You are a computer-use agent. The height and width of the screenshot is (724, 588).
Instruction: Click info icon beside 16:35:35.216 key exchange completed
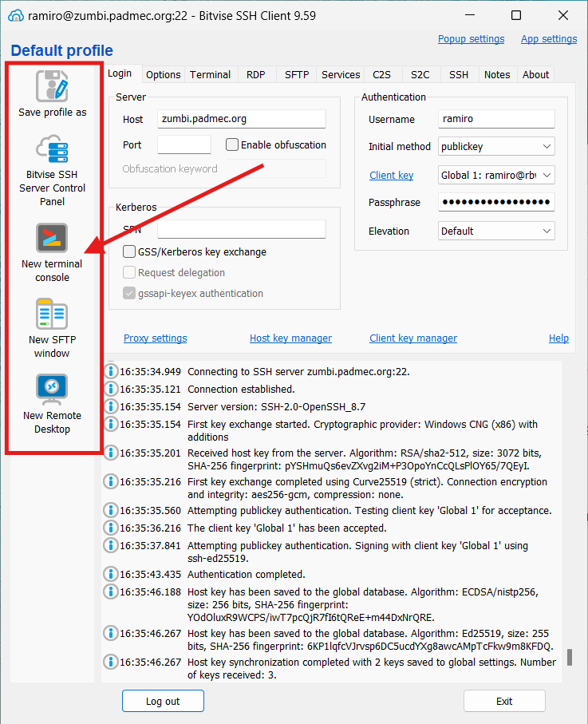click(111, 481)
